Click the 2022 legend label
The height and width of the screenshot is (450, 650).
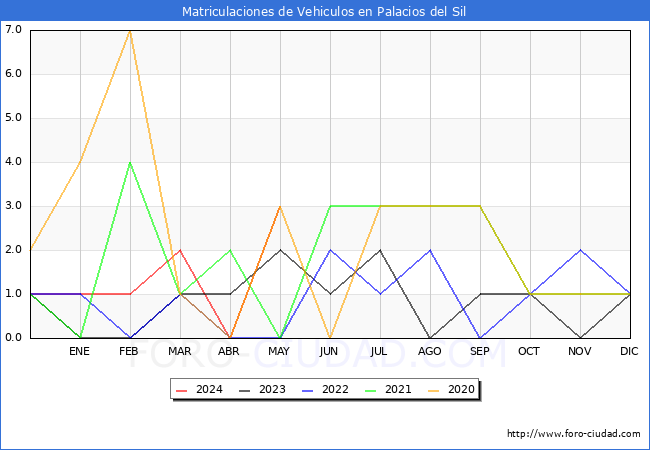click(335, 390)
